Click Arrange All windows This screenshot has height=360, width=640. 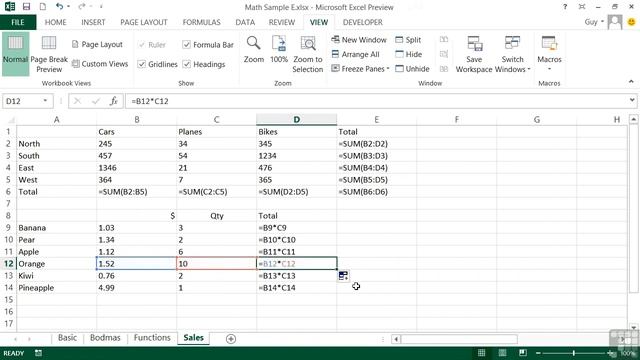tap(356, 54)
